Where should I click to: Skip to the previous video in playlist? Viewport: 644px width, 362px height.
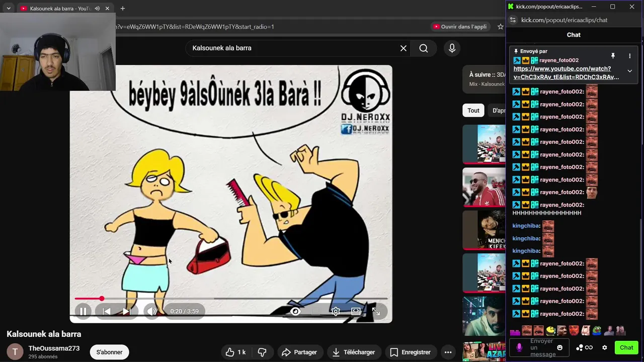107,311
